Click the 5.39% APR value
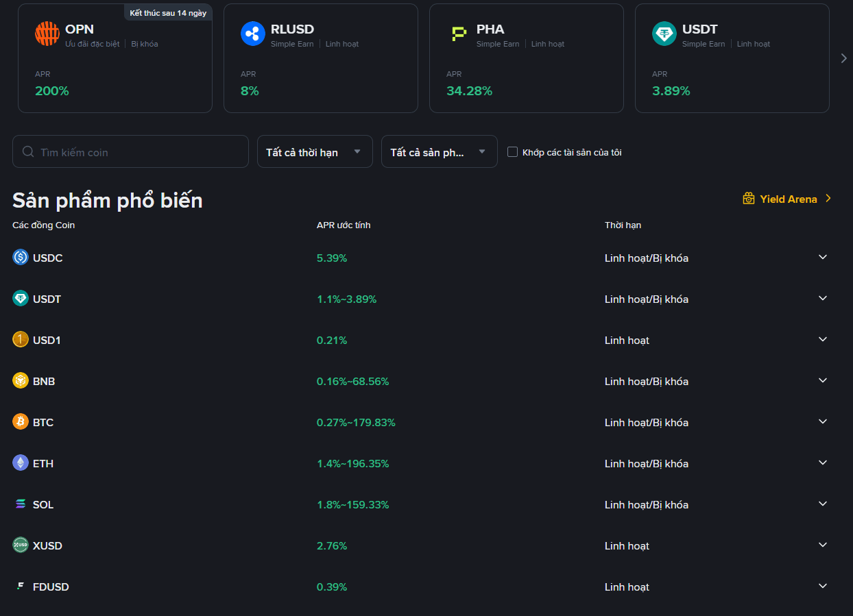Viewport: 853px width, 616px height. click(x=332, y=258)
